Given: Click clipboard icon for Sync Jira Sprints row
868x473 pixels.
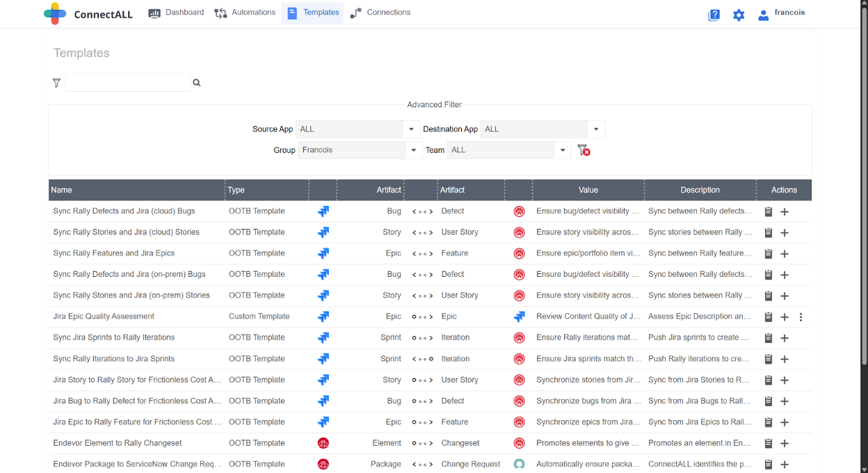Looking at the screenshot, I should [769, 338].
